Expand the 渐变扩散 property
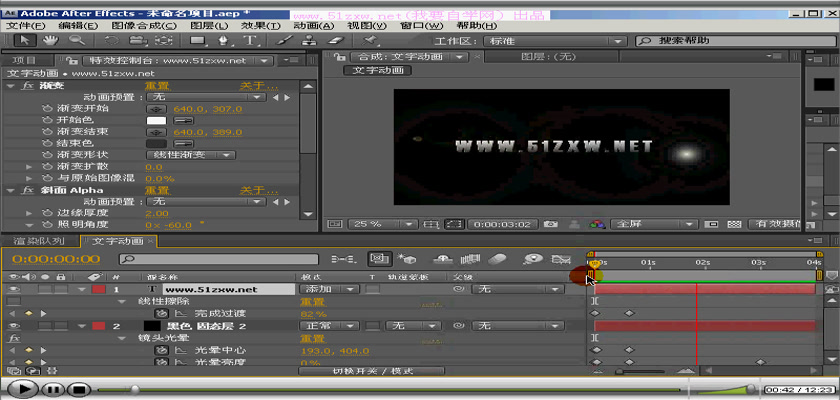840x400 pixels. (x=30, y=167)
